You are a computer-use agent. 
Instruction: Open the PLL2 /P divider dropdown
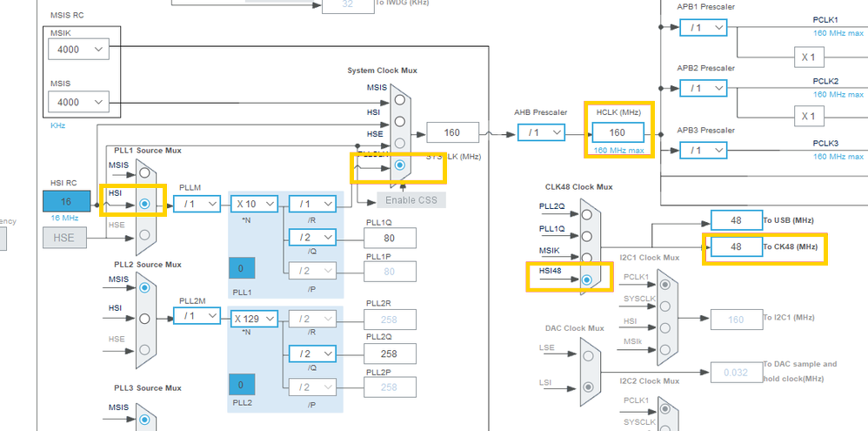[x=312, y=387]
